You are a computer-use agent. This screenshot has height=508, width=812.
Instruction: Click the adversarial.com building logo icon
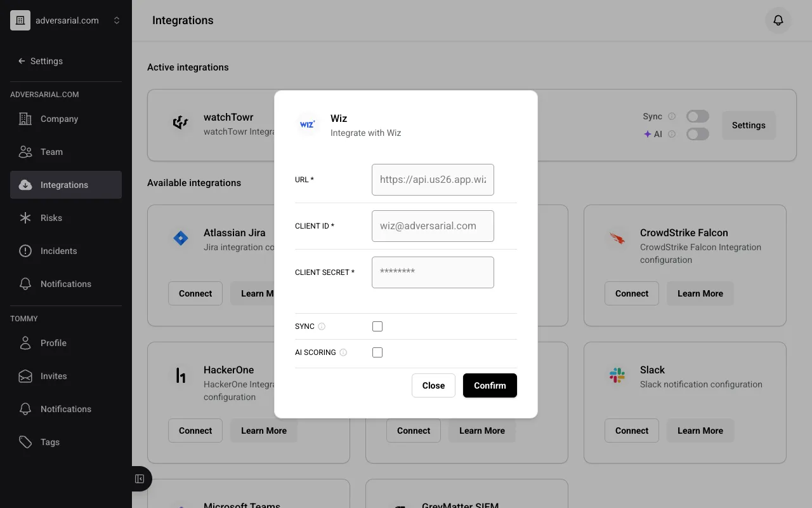click(x=20, y=20)
